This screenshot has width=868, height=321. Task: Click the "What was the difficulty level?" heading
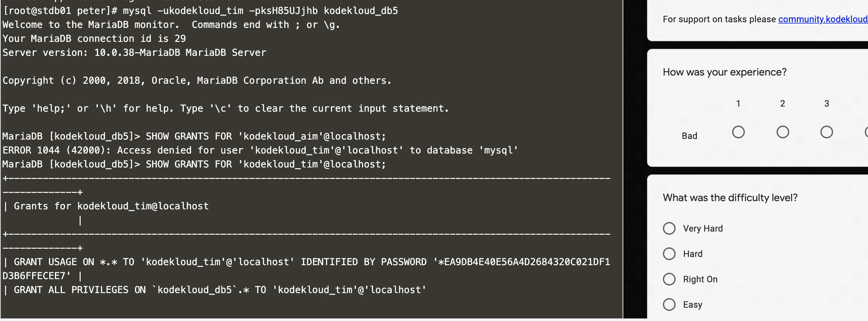[730, 198]
